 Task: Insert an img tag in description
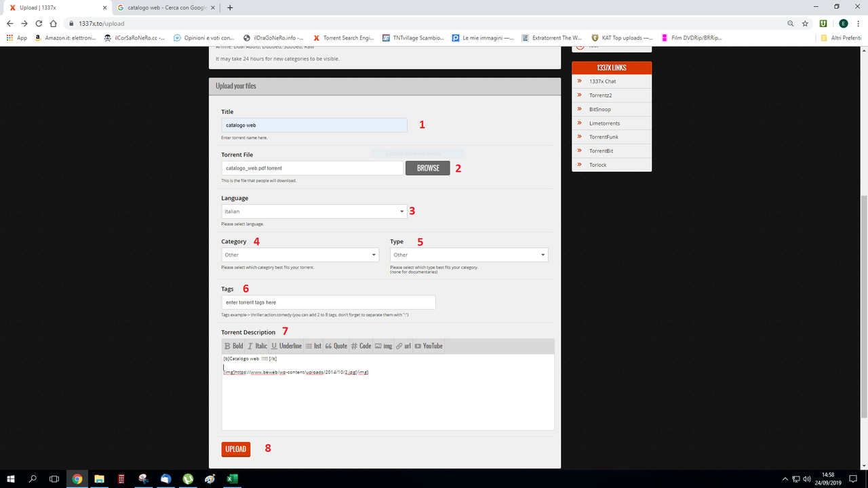384,346
